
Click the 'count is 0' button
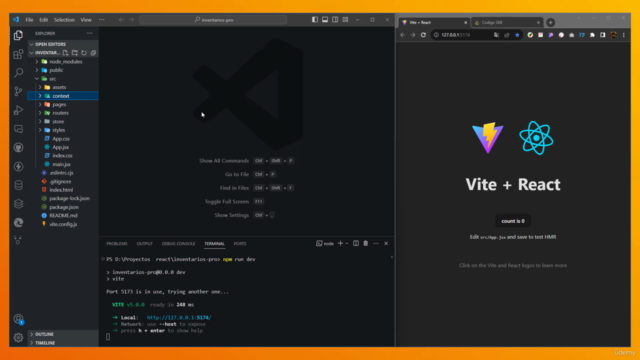click(x=513, y=221)
